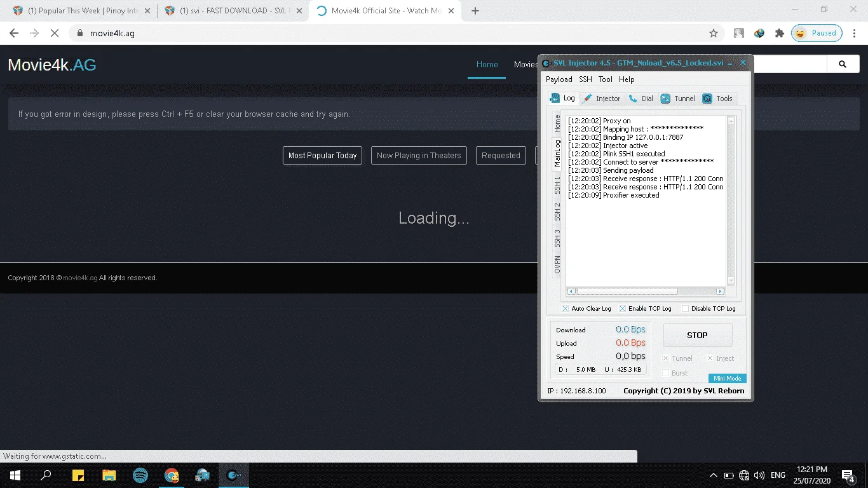Viewport: 868px width, 488px height.
Task: Open the Home vertical log tab
Action: 557,123
